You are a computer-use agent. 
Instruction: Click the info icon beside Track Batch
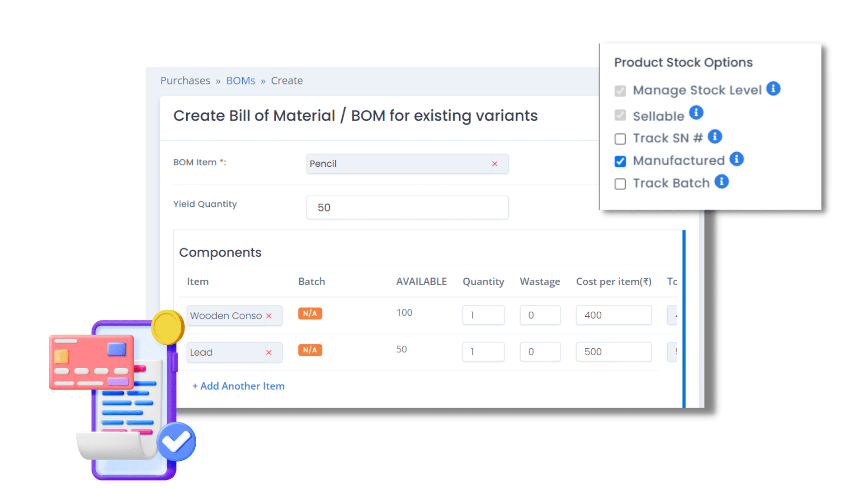pos(722,182)
